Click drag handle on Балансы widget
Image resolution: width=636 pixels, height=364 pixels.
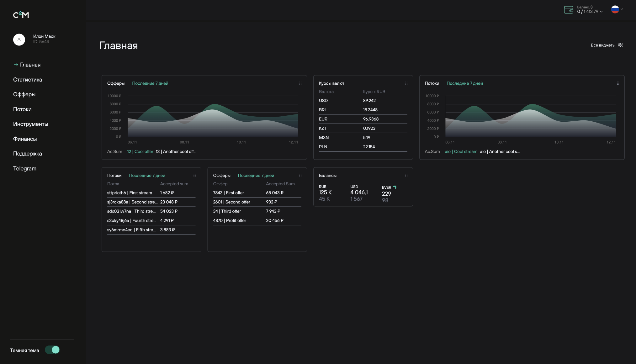[406, 176]
